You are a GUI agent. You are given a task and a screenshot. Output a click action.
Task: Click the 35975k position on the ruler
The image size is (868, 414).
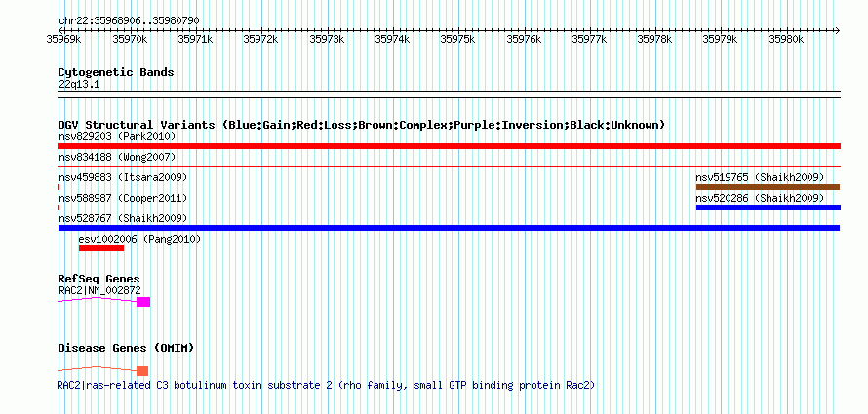457,39
